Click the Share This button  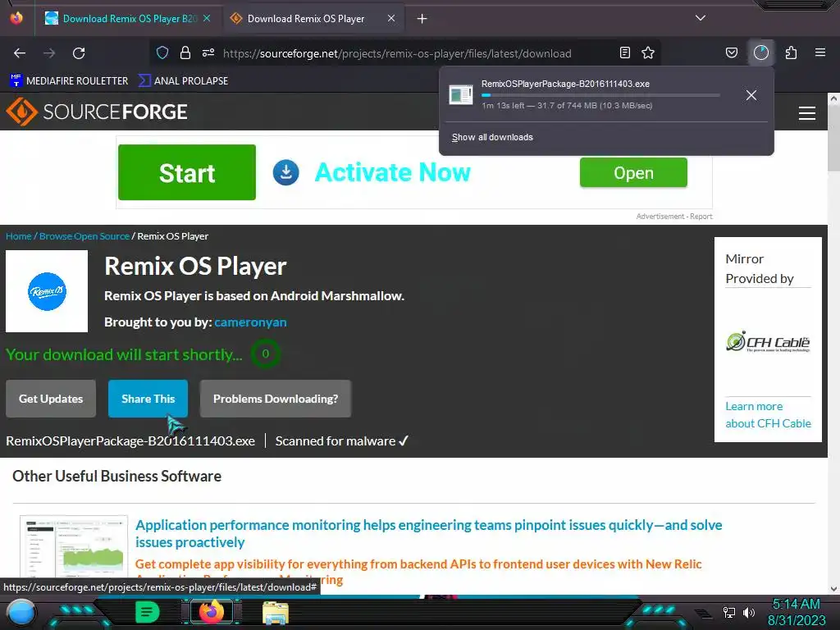pos(148,399)
